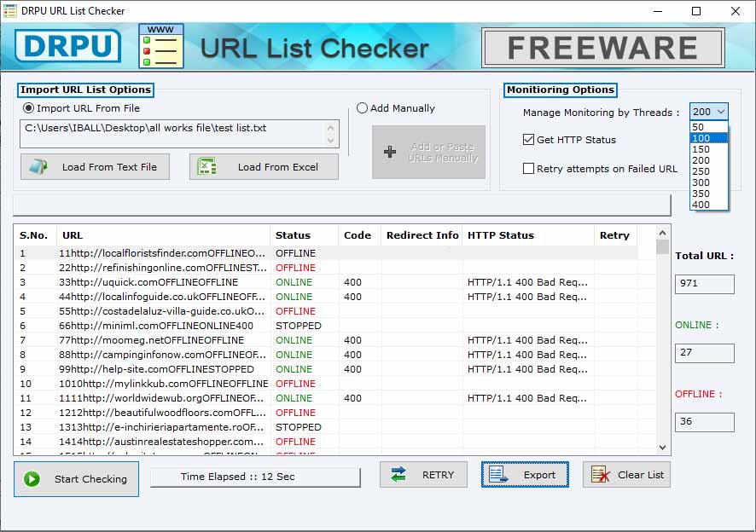Sort by the URL column header
Image resolution: width=756 pixels, height=532 pixels.
[163, 235]
